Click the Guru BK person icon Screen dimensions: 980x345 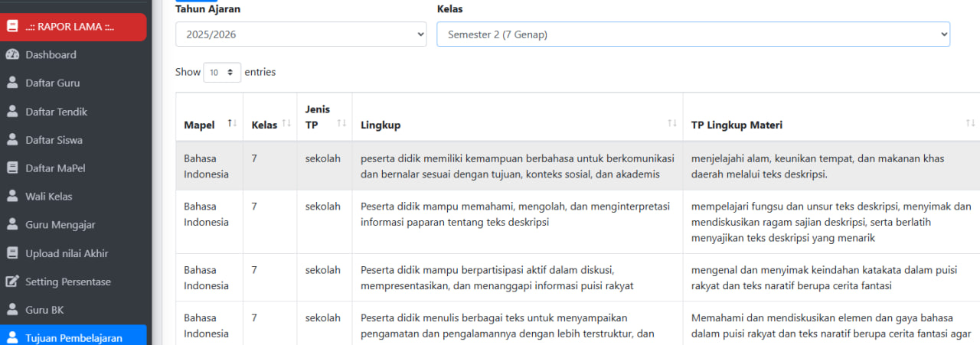coord(11,310)
